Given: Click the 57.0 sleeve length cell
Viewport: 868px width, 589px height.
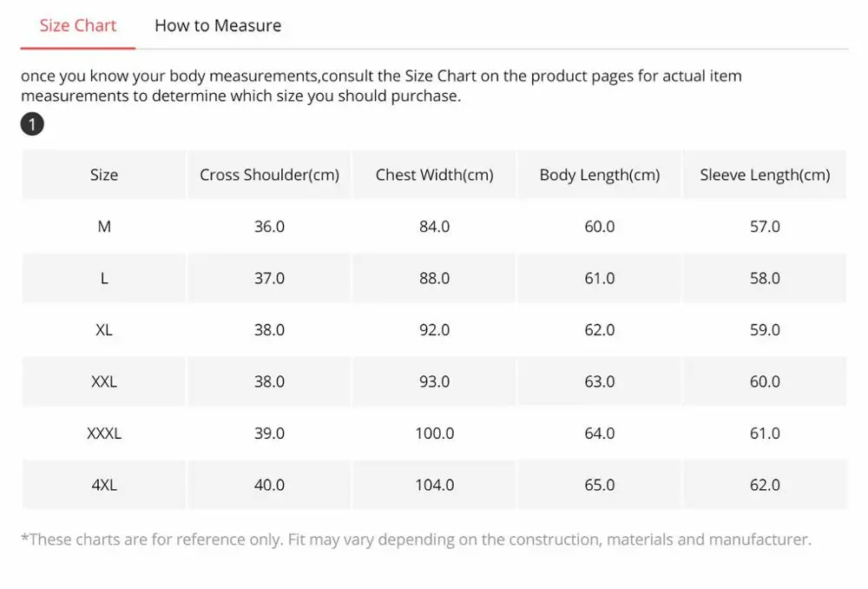Looking at the screenshot, I should tap(765, 227).
